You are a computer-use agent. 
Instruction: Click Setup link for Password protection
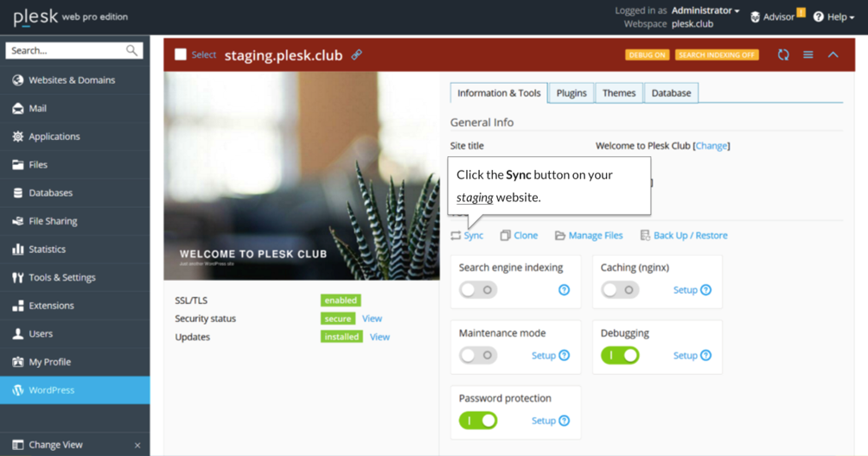(x=544, y=421)
